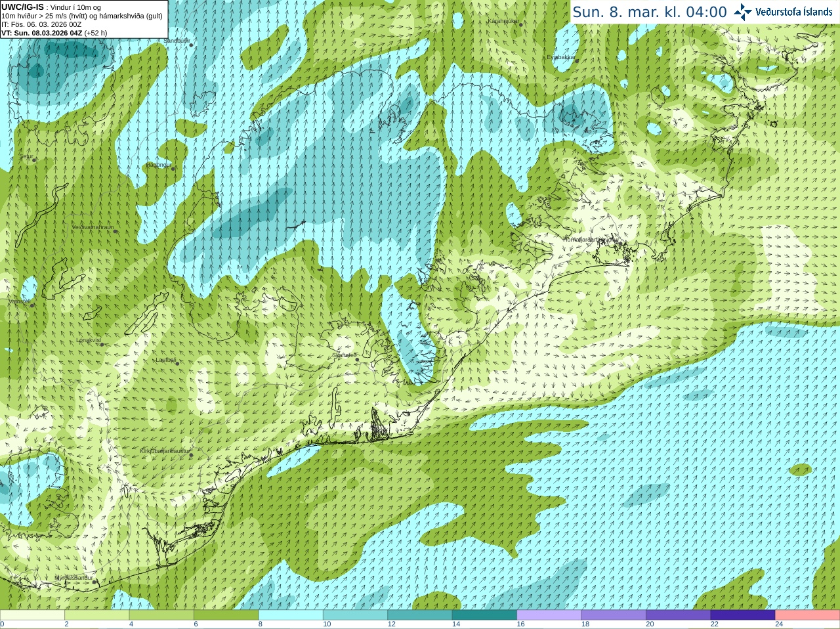
Task: Click the pink legend swatch above 24 m/s
Action: pos(808,615)
